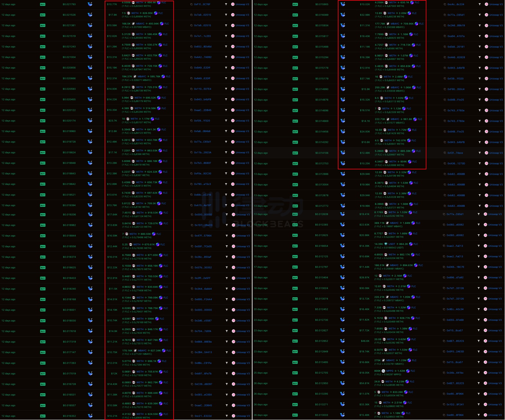
Task: Open Uniswap V3 link in the 0xD65...1BC7E row
Action: (x=495, y=267)
